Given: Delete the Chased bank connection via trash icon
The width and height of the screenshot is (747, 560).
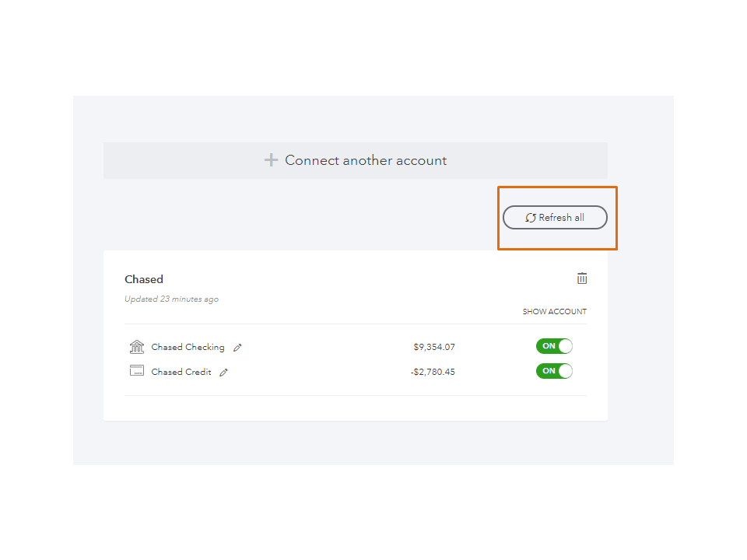Looking at the screenshot, I should point(582,278).
